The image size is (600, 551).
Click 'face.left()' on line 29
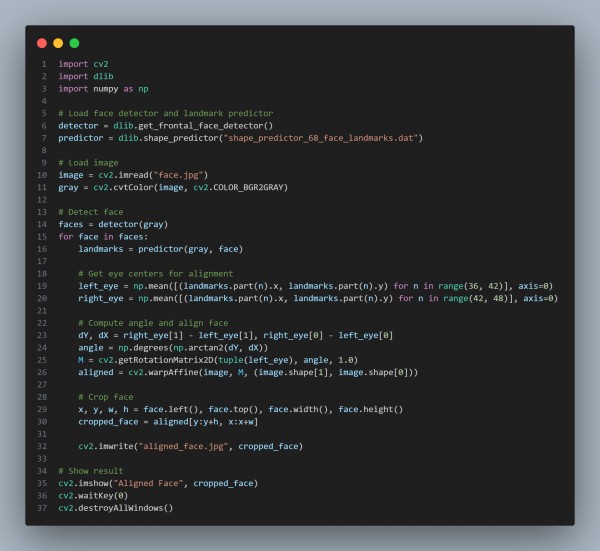coord(173,409)
